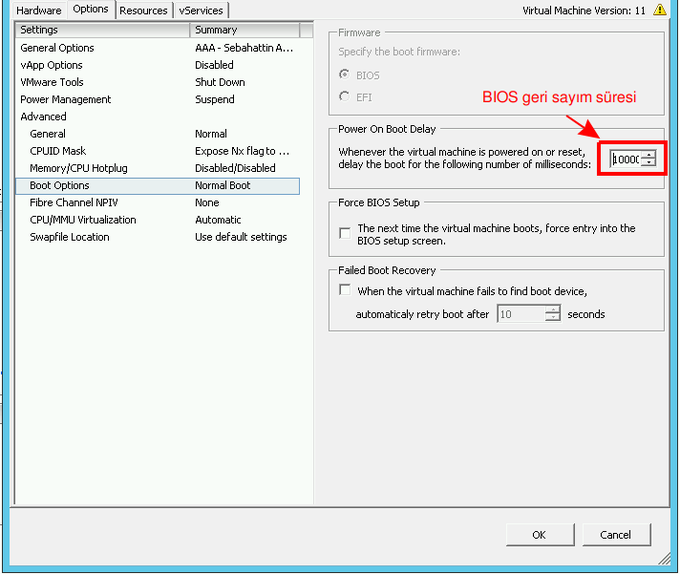Click the 'Normal Boot' summary value
680x574 pixels.
pos(222,186)
